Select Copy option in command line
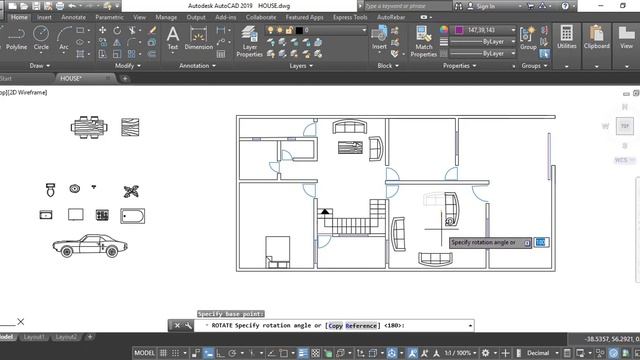640x360 pixels. (x=336, y=325)
